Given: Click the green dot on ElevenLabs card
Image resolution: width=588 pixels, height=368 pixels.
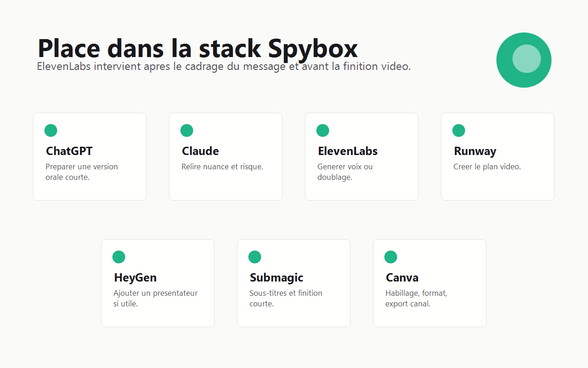Looking at the screenshot, I should coord(322,130).
